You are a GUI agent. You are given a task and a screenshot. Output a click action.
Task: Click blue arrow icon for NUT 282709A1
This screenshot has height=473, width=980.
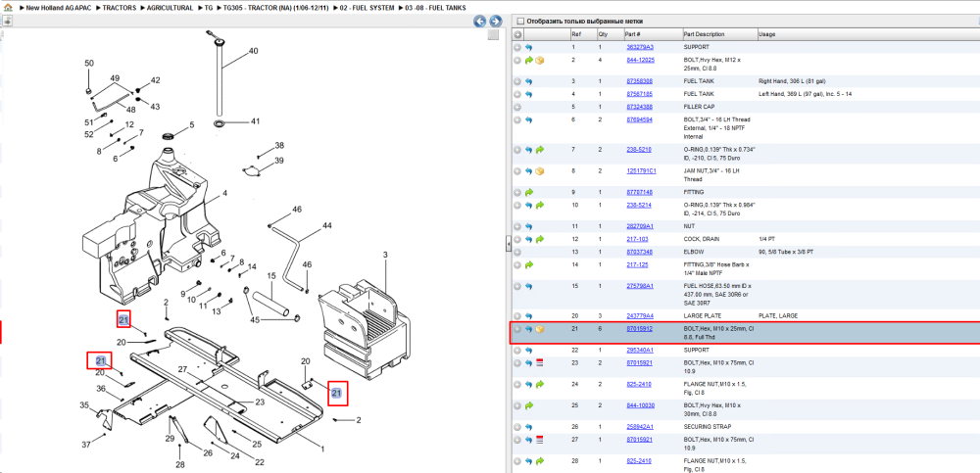coord(529,226)
